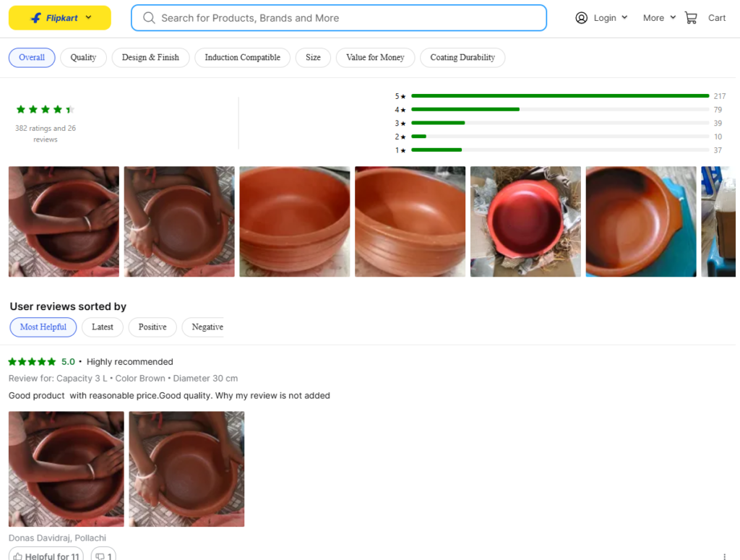Expand the Login dropdown chevron

point(624,18)
